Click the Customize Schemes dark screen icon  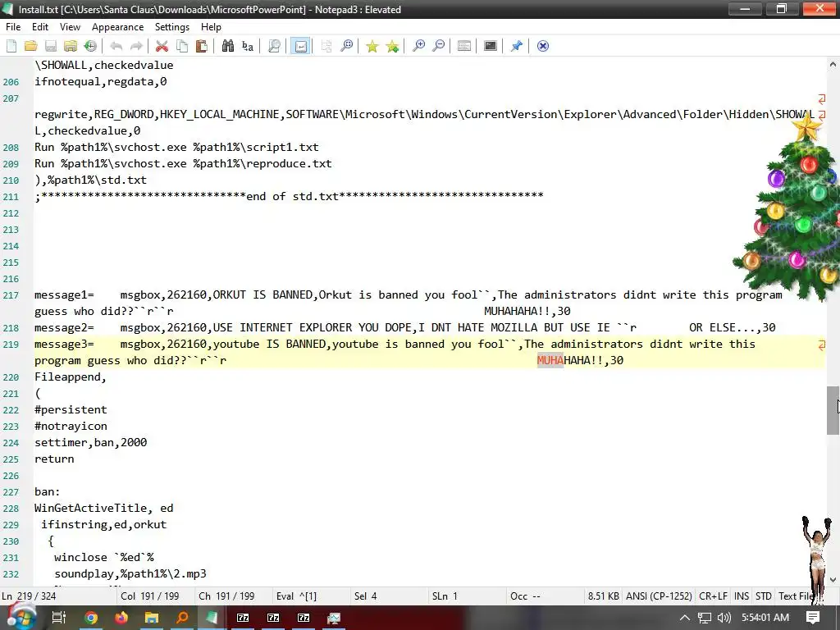click(x=491, y=46)
